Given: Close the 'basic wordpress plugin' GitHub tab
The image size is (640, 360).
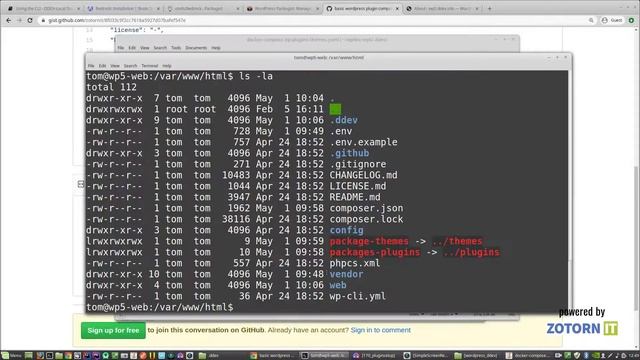Looking at the screenshot, I should (x=397, y=8).
